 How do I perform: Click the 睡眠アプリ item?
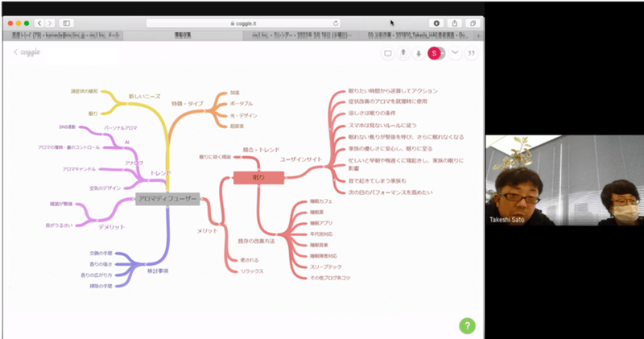[321, 224]
